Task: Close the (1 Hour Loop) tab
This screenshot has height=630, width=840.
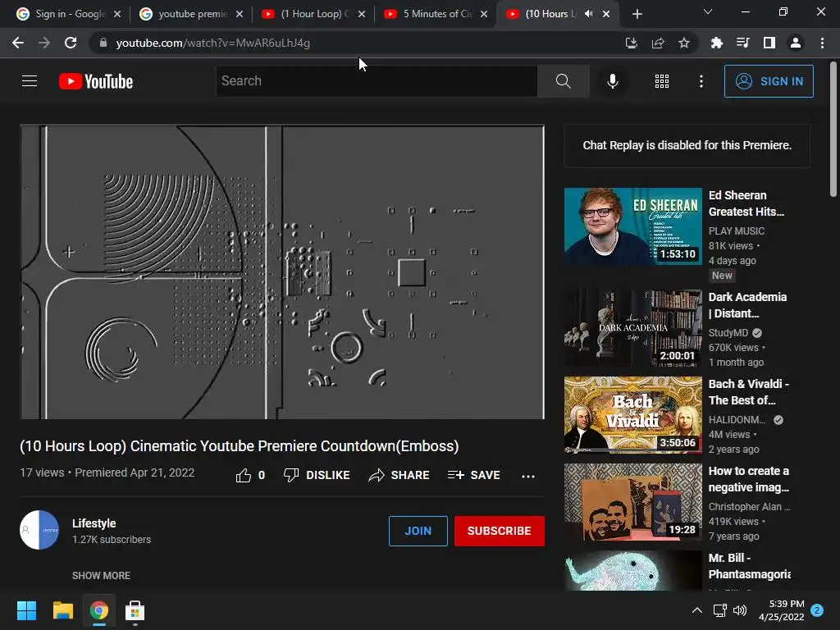Action: (362, 14)
